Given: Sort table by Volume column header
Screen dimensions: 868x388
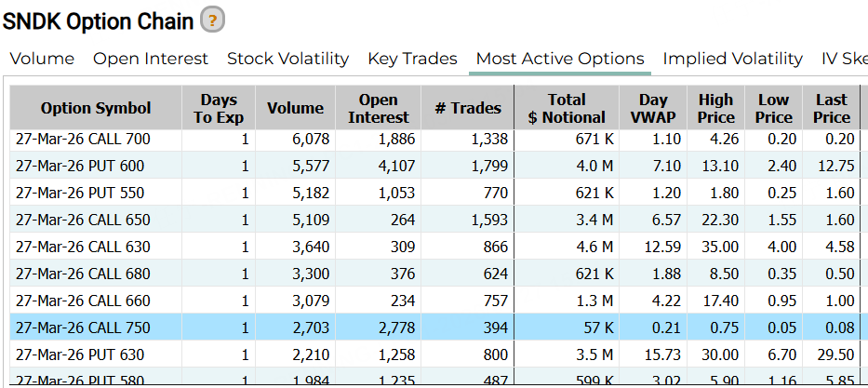Looking at the screenshot, I should coord(295,108).
